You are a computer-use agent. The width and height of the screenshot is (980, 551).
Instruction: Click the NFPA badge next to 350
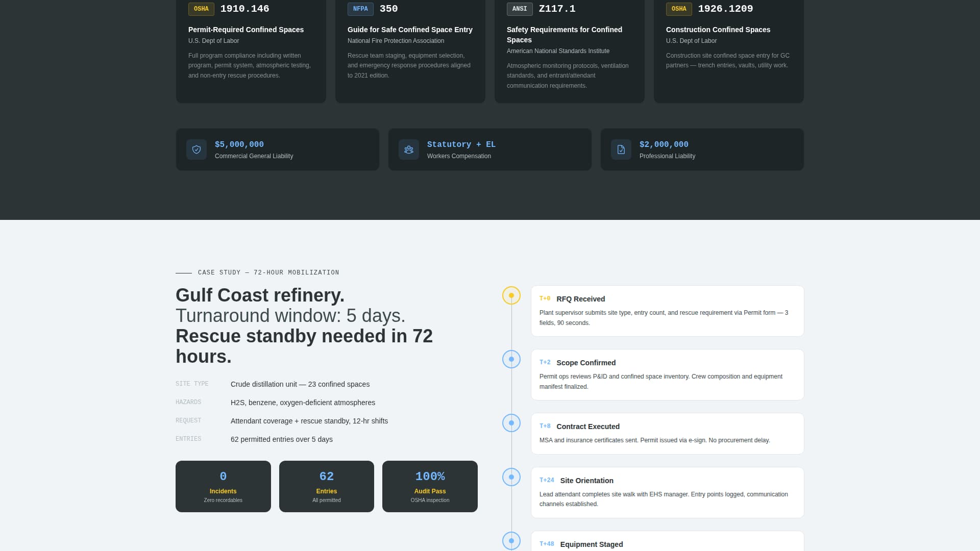click(360, 9)
